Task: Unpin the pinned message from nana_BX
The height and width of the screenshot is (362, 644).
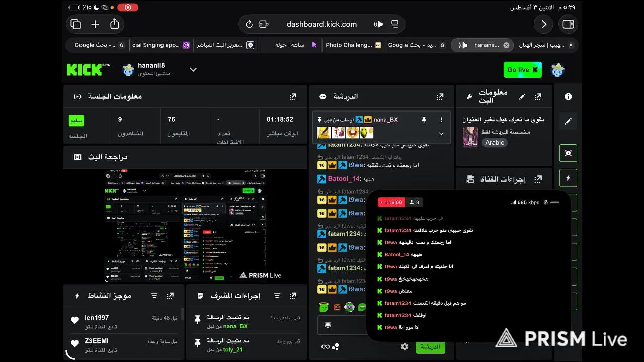Action: [424, 120]
